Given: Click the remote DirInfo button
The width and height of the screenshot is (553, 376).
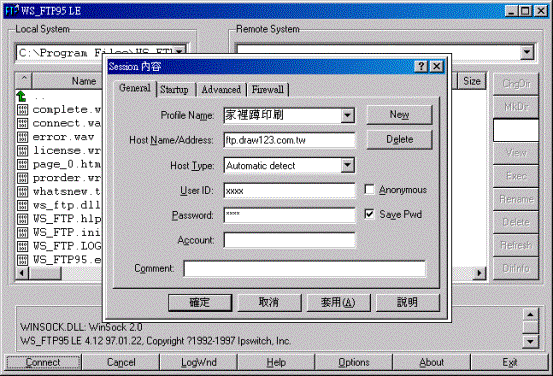Looking at the screenshot, I should (x=516, y=268).
